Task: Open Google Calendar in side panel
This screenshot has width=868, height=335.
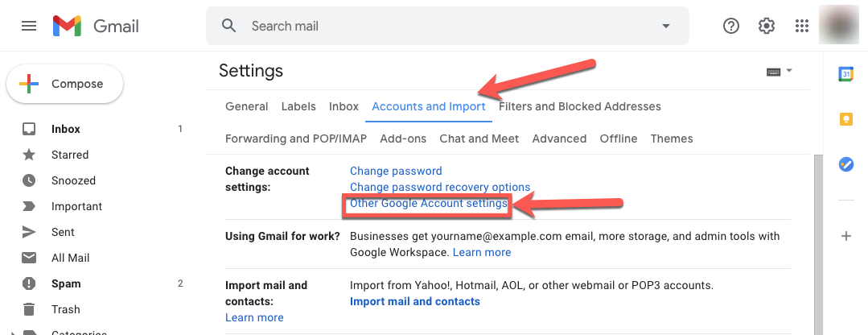Action: (x=845, y=73)
